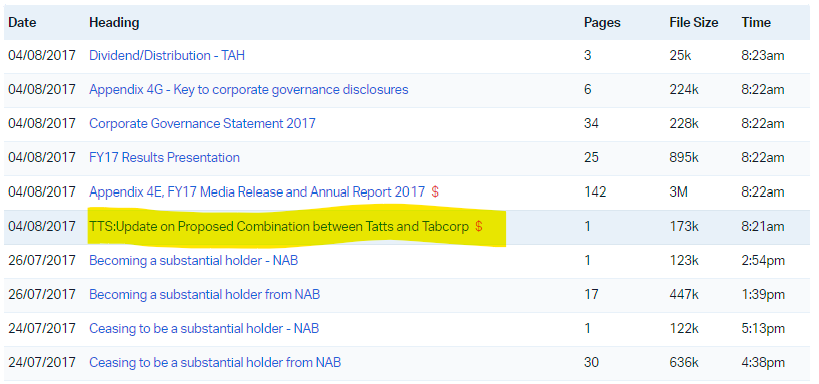Open Appendix 4G corporate governance disclosures link
This screenshot has width=819, height=384.
pyautogui.click(x=249, y=89)
